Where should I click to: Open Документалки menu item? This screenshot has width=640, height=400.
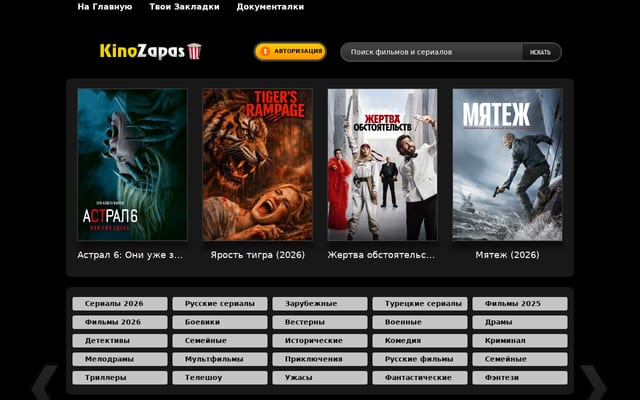[x=270, y=7]
